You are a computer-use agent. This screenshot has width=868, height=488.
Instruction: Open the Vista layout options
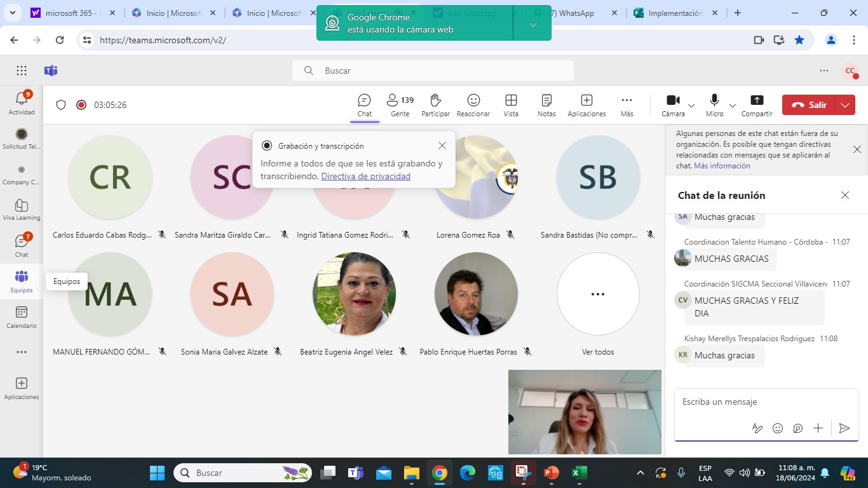click(511, 105)
